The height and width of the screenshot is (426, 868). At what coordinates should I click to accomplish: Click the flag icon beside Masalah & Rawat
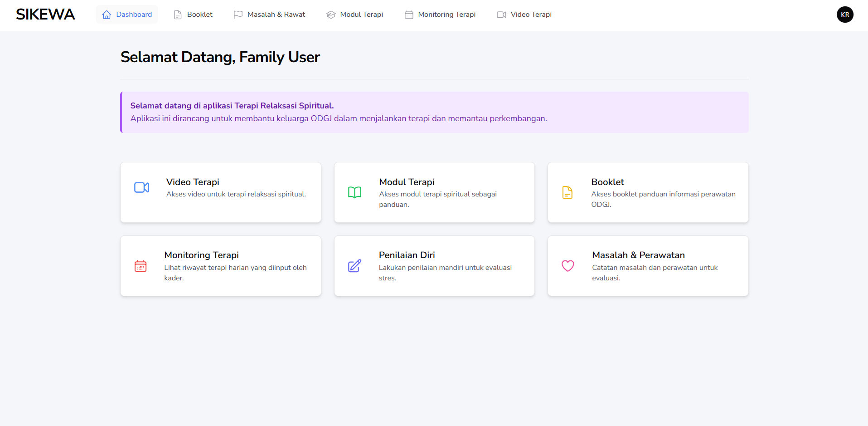coord(238,15)
